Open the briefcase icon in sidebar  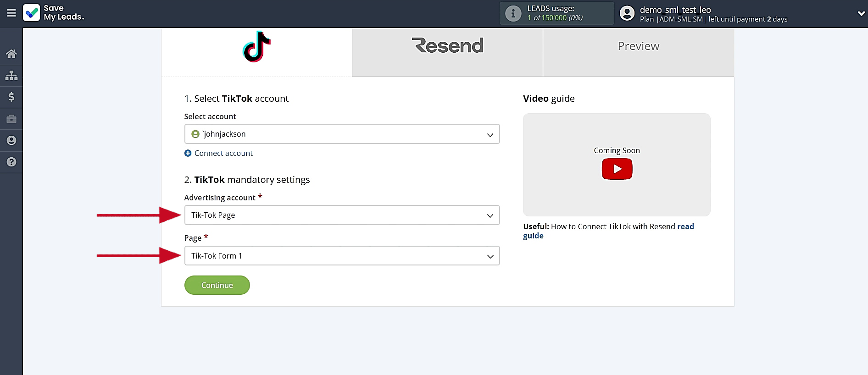point(11,119)
